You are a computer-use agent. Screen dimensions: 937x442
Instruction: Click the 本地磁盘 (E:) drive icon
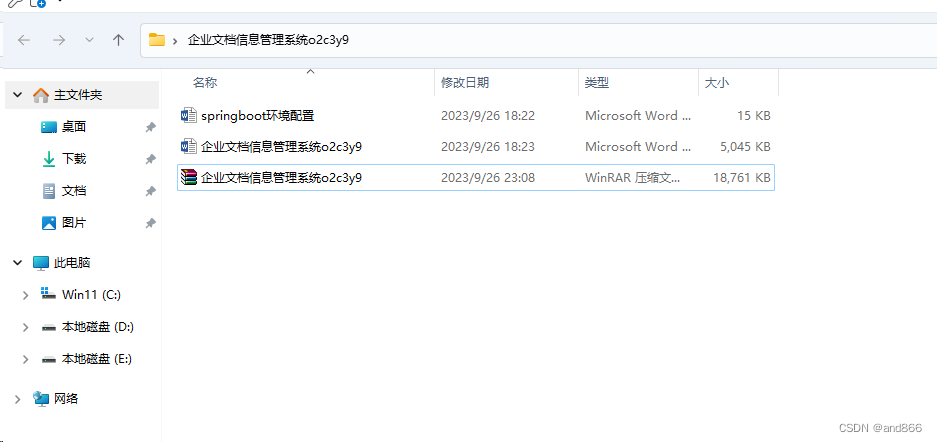pos(48,360)
